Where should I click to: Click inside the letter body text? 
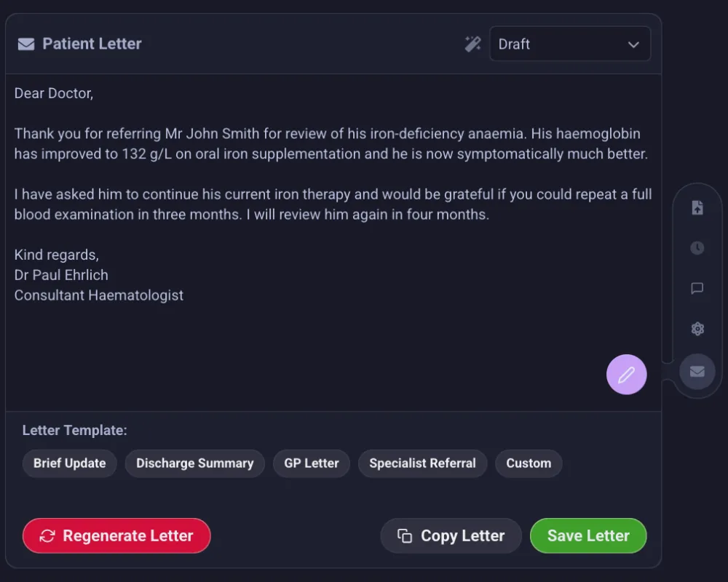(x=333, y=194)
